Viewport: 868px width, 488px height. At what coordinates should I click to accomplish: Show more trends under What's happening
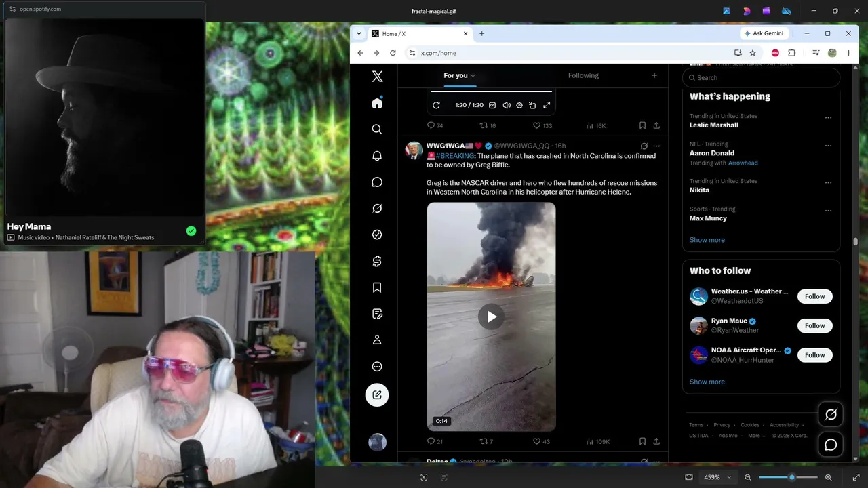[707, 240]
